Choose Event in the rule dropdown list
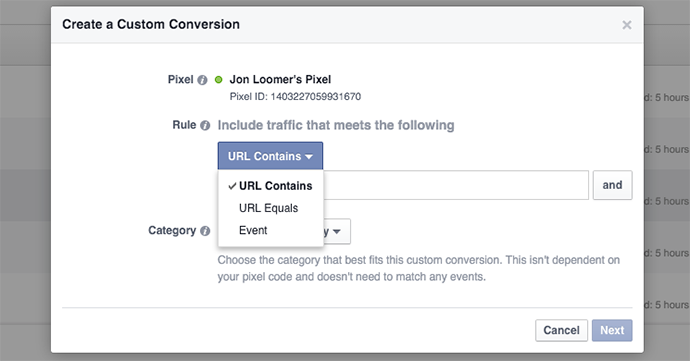The height and width of the screenshot is (361, 690). 253,230
